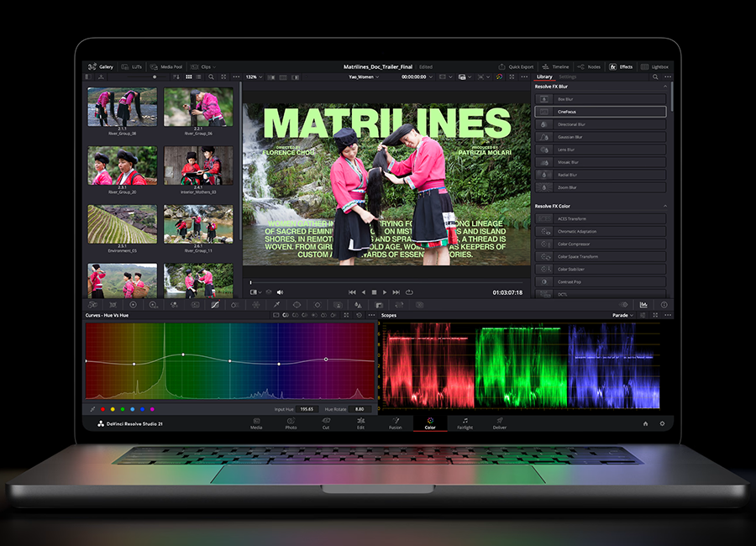The image size is (756, 546).
Task: Pick the red hue swatch
Action: pos(102,409)
